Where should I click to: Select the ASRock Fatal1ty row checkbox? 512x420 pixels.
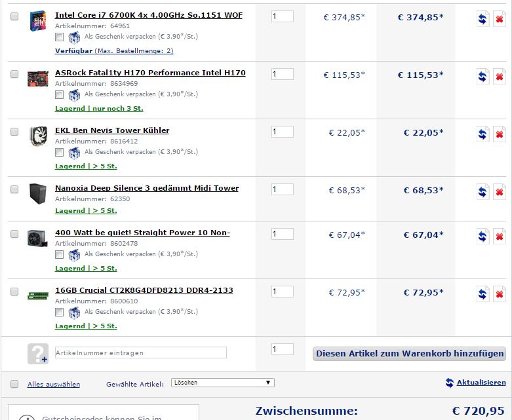[14, 74]
